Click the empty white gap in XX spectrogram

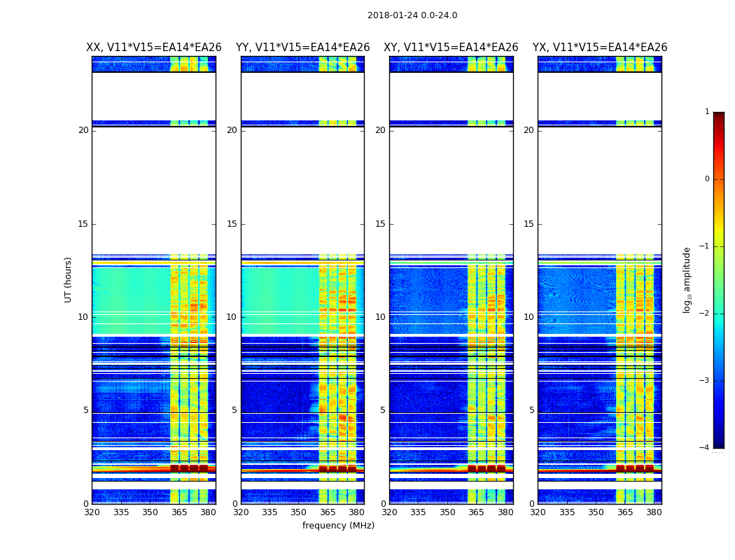[153, 189]
